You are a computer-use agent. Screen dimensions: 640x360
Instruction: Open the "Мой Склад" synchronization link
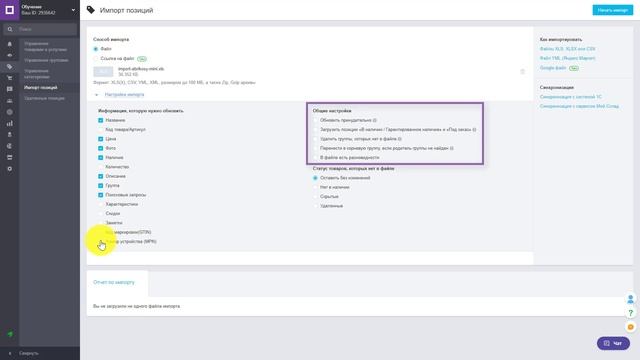pos(579,107)
